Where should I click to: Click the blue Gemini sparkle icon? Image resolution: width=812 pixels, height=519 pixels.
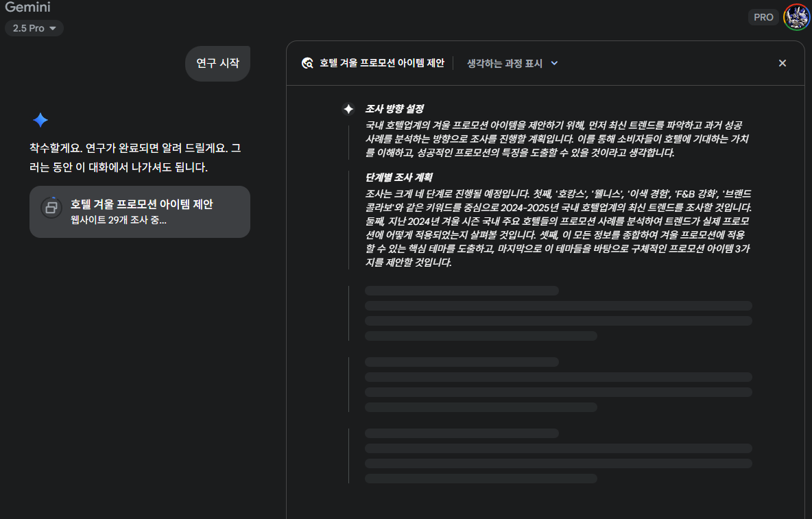click(40, 120)
